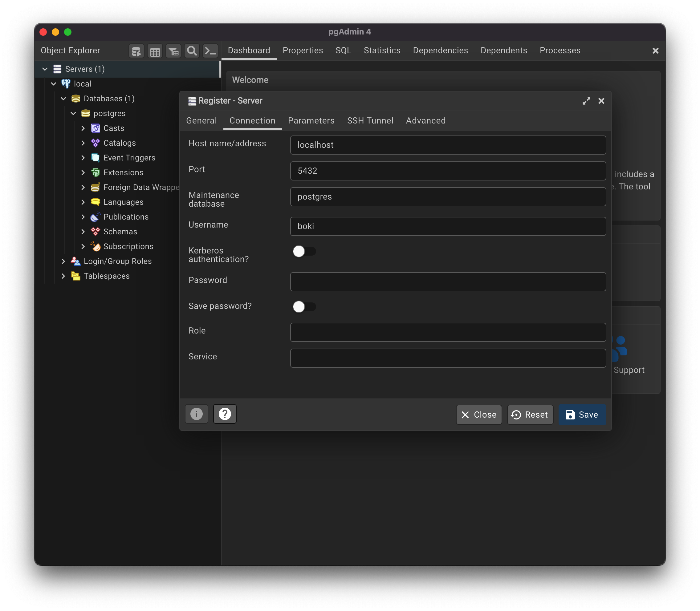700x611 pixels.
Task: Click into the Password field
Action: tap(448, 282)
